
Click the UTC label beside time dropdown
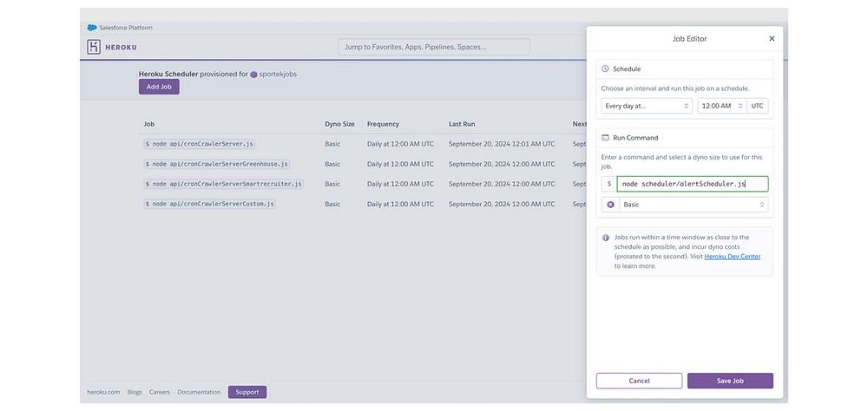tap(757, 106)
